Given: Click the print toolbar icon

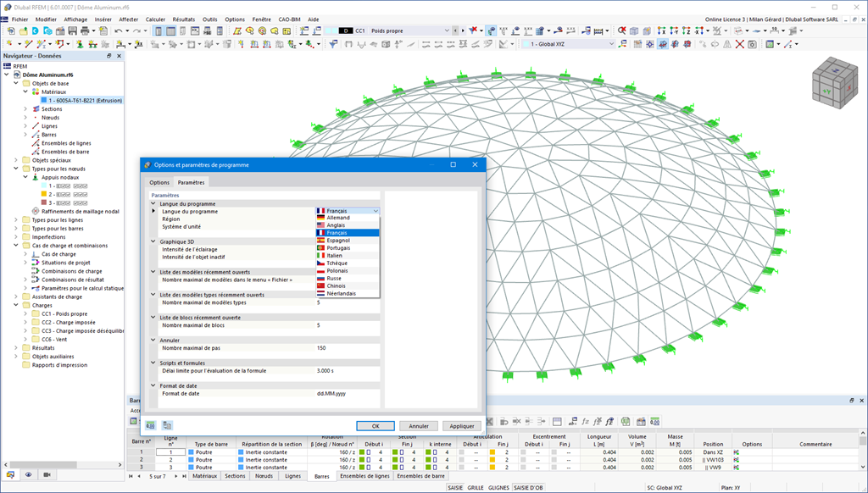Looking at the screenshot, I should pos(85,31).
